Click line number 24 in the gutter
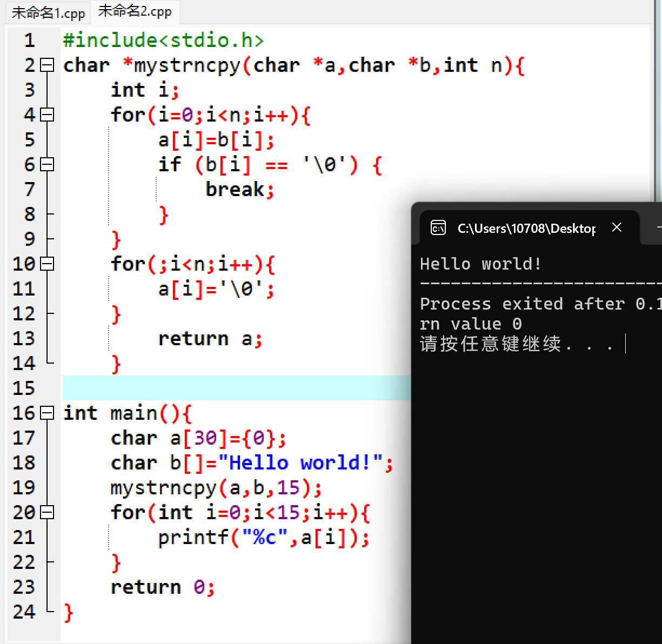The image size is (662, 644). pos(24,612)
